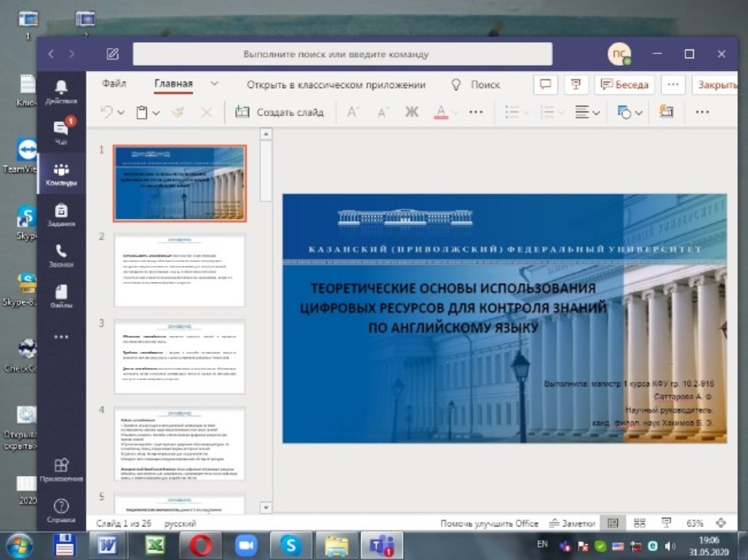Expand the text alignment dropdown
The width and height of the screenshot is (748, 560).
tap(598, 112)
